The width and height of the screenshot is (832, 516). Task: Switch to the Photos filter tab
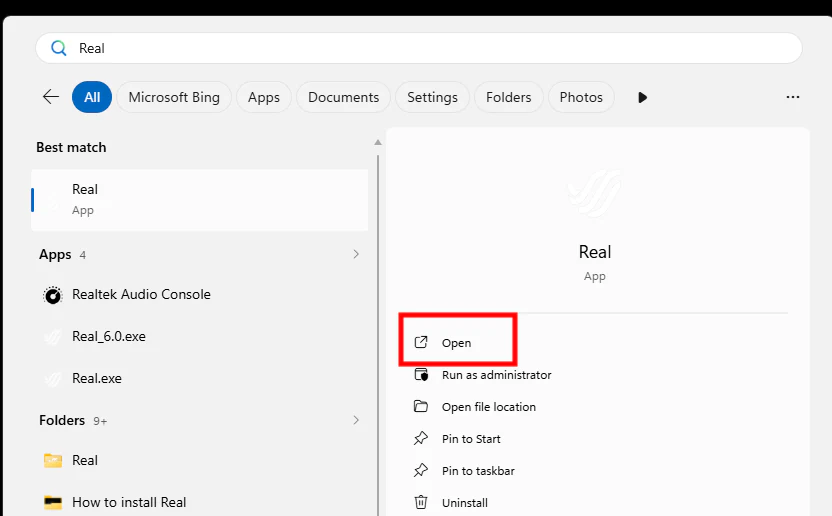click(581, 97)
